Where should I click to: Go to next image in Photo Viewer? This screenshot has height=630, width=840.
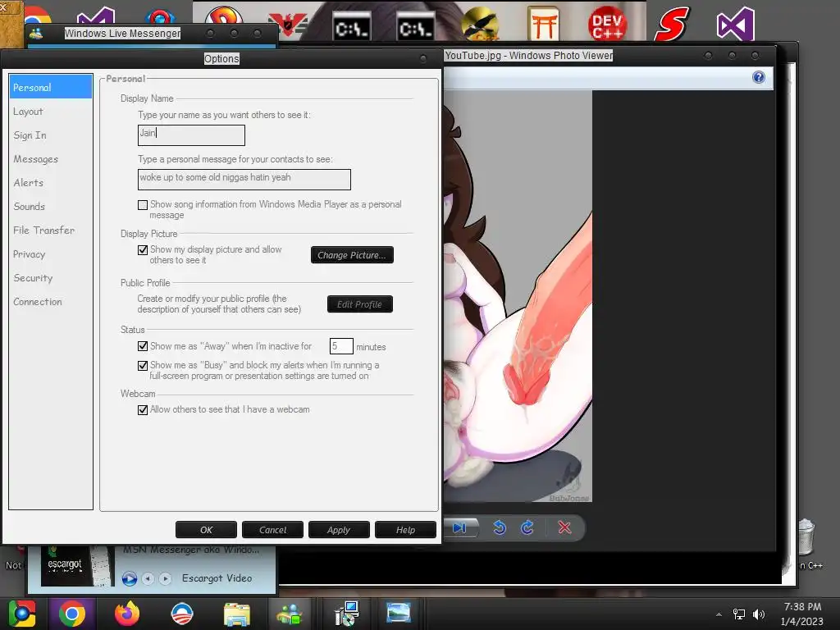[x=459, y=528]
